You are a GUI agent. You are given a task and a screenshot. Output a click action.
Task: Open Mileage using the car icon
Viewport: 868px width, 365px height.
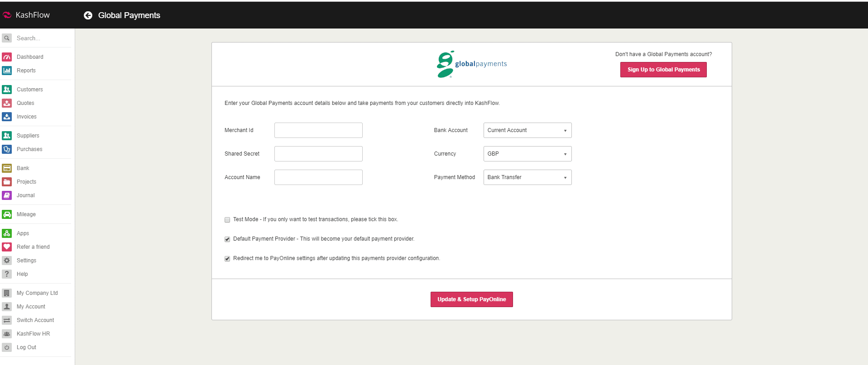7,214
